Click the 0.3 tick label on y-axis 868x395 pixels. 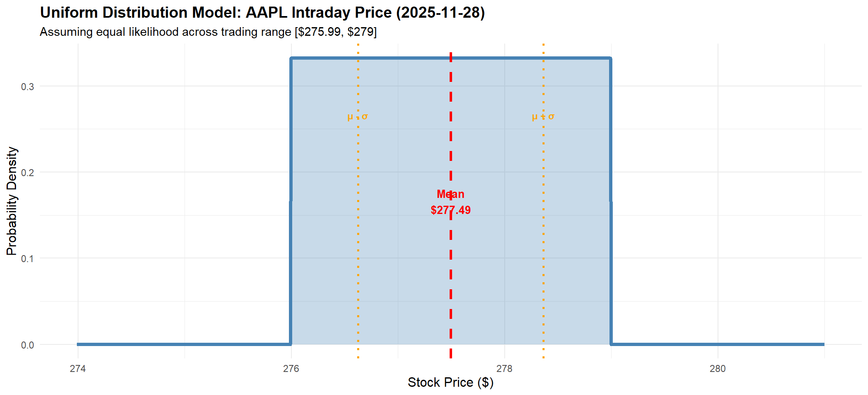tap(28, 86)
